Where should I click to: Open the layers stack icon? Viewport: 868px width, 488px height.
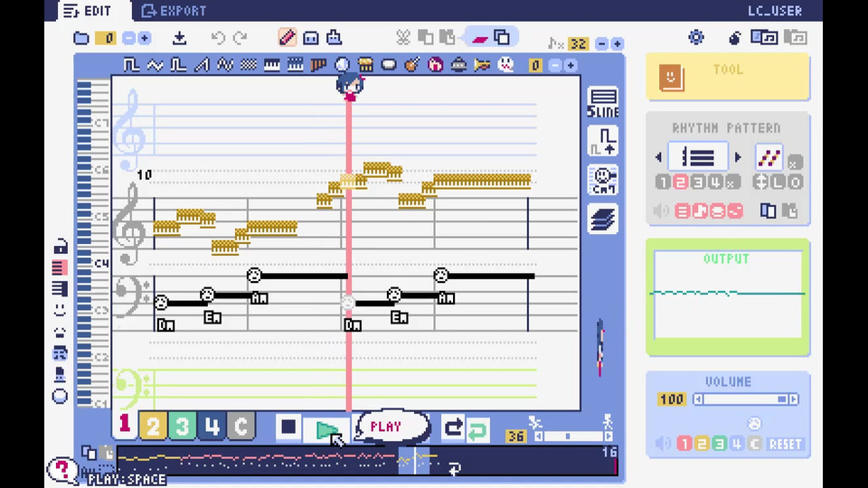coord(603,219)
